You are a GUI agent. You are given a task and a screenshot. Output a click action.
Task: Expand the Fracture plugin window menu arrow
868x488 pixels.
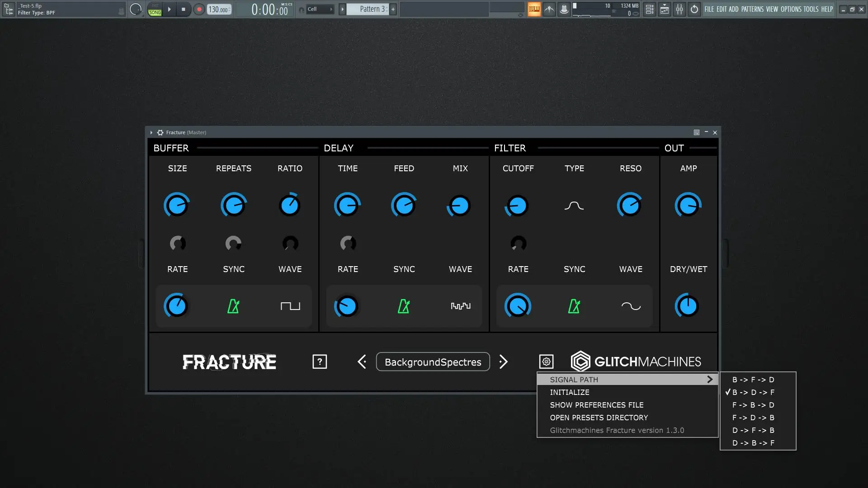pyautogui.click(x=151, y=132)
